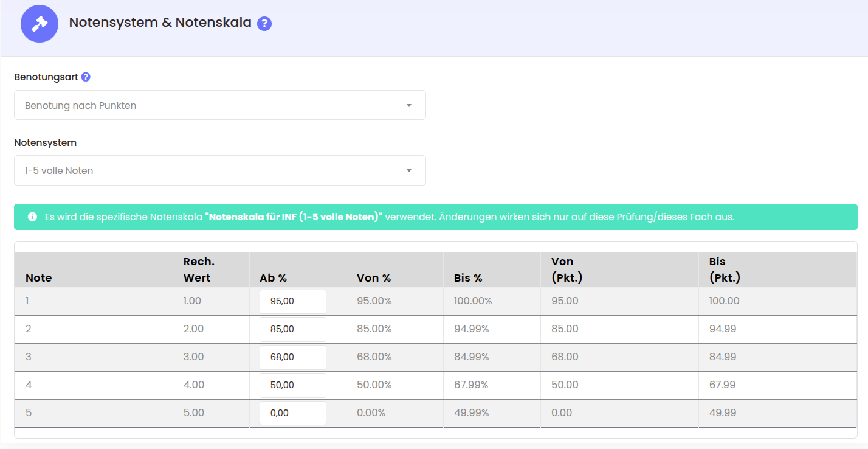Expand the Notensystem dropdown
868x449 pixels.
[219, 170]
